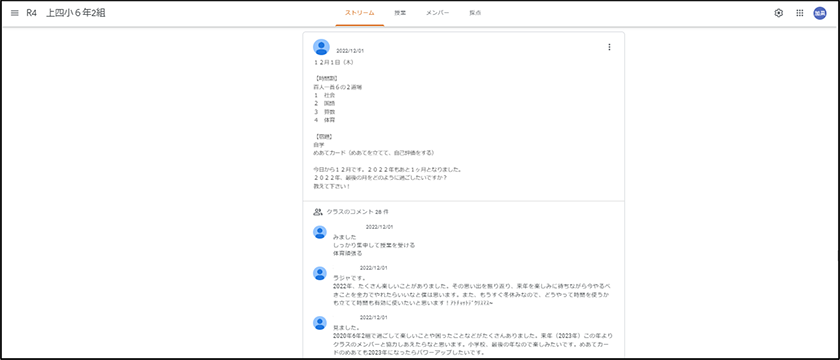Click the line 2 国語
The height and width of the screenshot is (360, 840).
325,103
